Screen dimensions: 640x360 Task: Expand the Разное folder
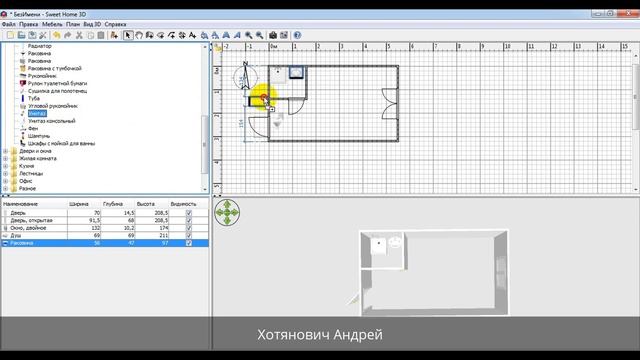coord(6,189)
